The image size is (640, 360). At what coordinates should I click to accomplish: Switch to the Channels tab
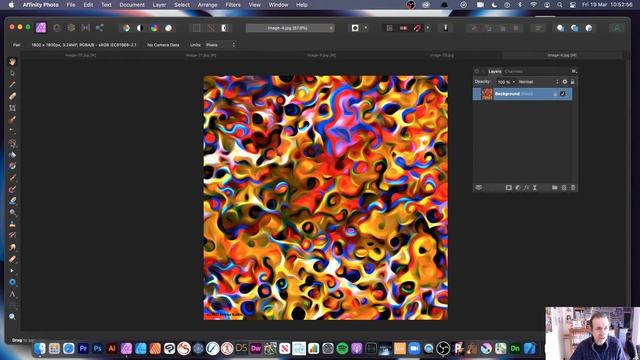[513, 71]
